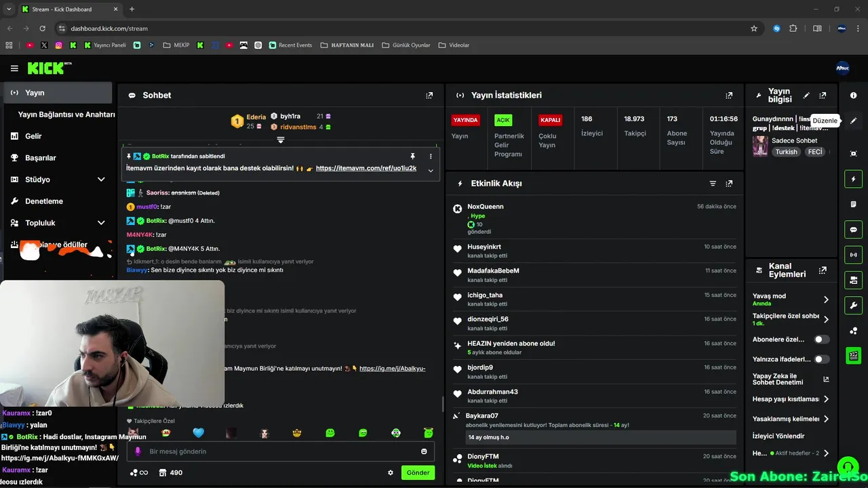Pop out the Yayın İstatistikleri panel

point(729,96)
